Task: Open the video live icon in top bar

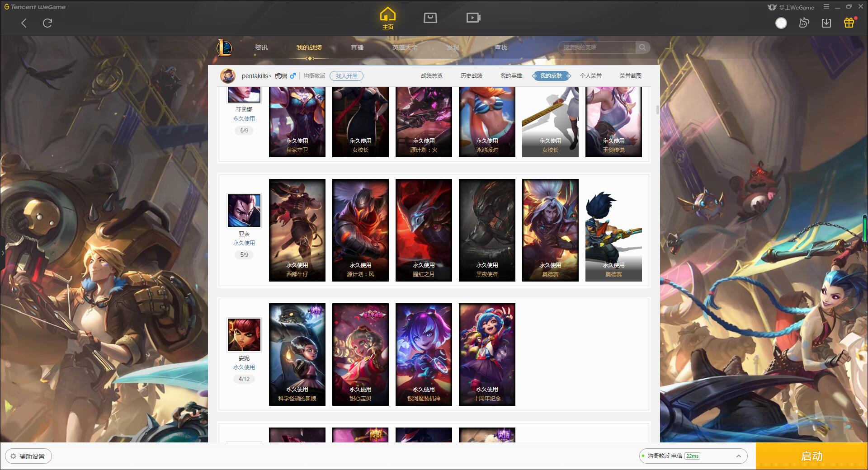Action: [473, 18]
